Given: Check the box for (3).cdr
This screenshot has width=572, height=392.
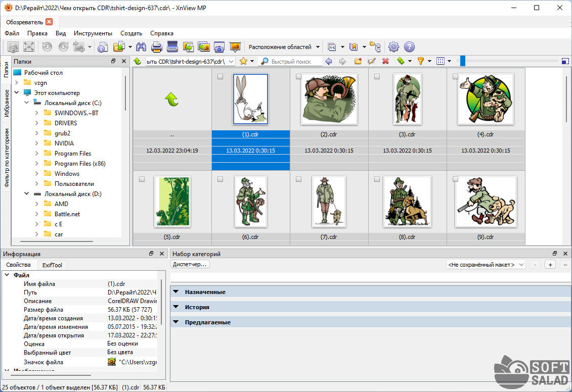Looking at the screenshot, I should point(377,76).
